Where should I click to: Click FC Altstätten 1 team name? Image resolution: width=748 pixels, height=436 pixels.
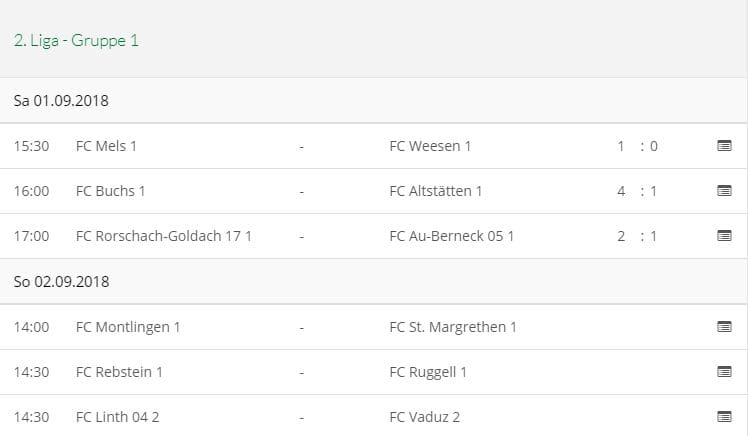pyautogui.click(x=436, y=191)
